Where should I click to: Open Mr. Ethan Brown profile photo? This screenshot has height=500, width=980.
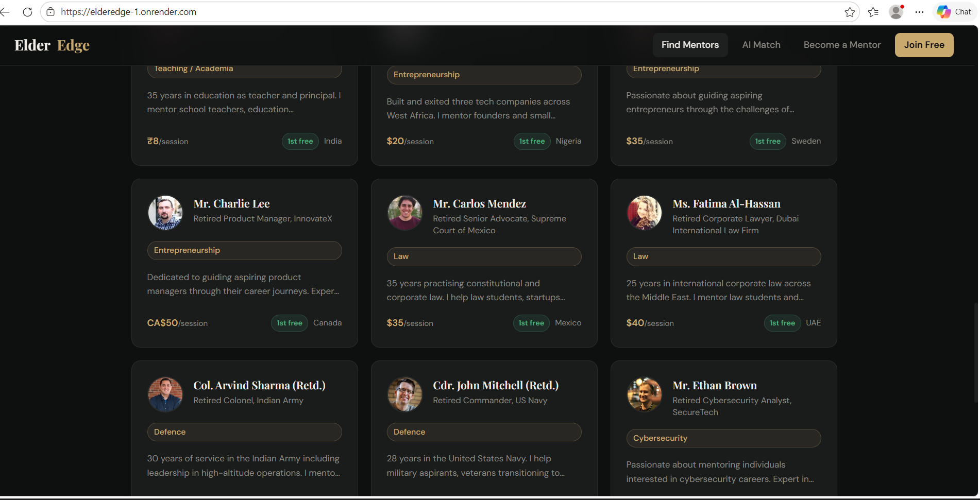click(x=645, y=394)
